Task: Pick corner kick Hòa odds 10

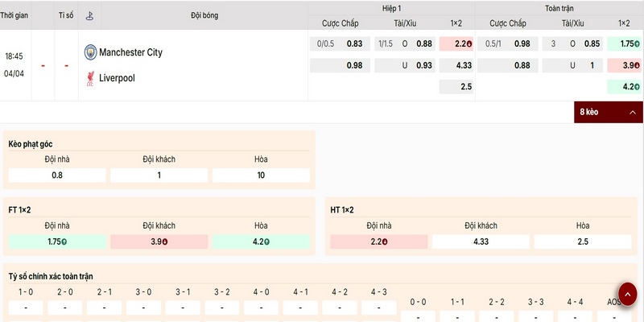Action: 261,175
